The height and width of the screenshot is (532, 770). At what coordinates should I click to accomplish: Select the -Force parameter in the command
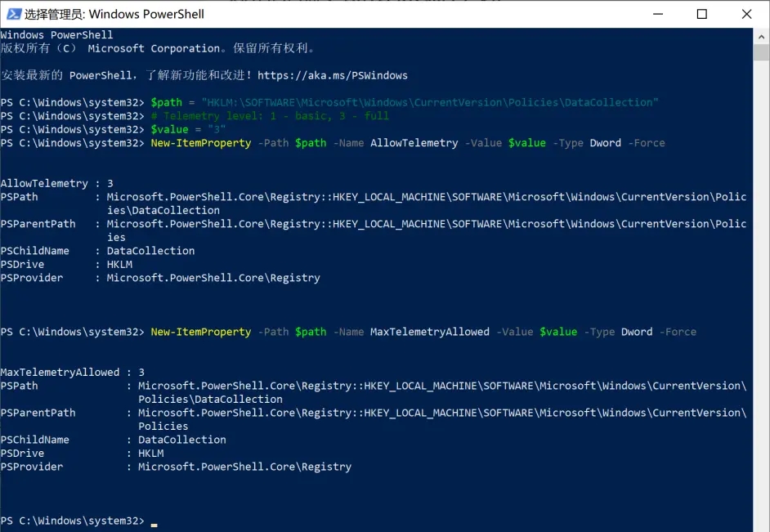pos(646,142)
